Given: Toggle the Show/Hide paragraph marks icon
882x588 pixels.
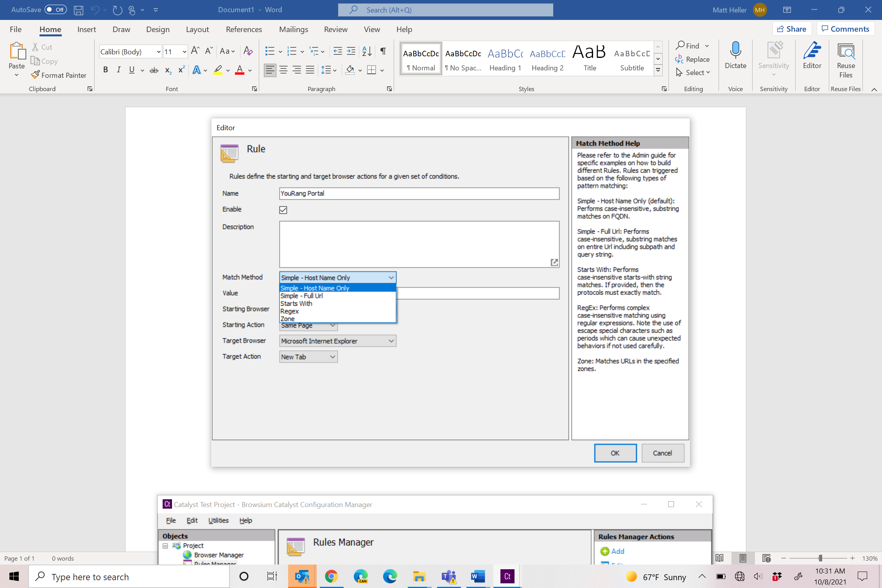Looking at the screenshot, I should click(x=383, y=51).
